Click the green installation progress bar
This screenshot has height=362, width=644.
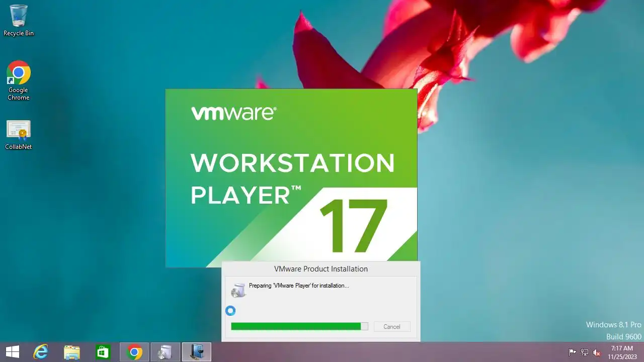click(x=299, y=326)
